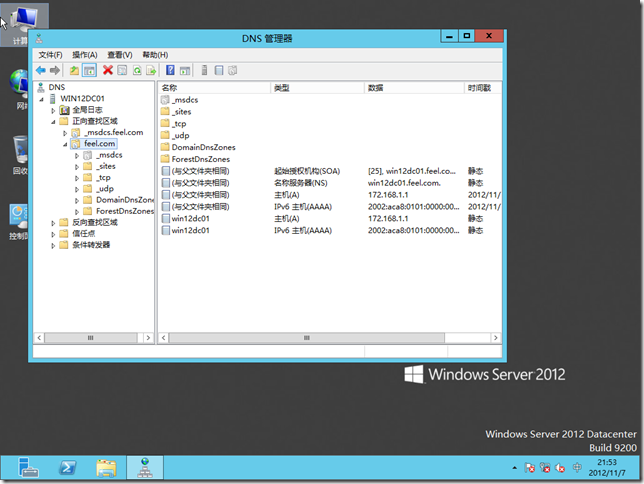This screenshot has height=484, width=644.
Task: Select ForestDnsZones in the list pane
Action: [x=200, y=159]
